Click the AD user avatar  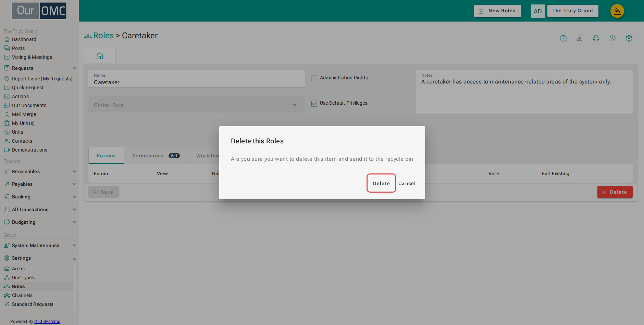[538, 11]
